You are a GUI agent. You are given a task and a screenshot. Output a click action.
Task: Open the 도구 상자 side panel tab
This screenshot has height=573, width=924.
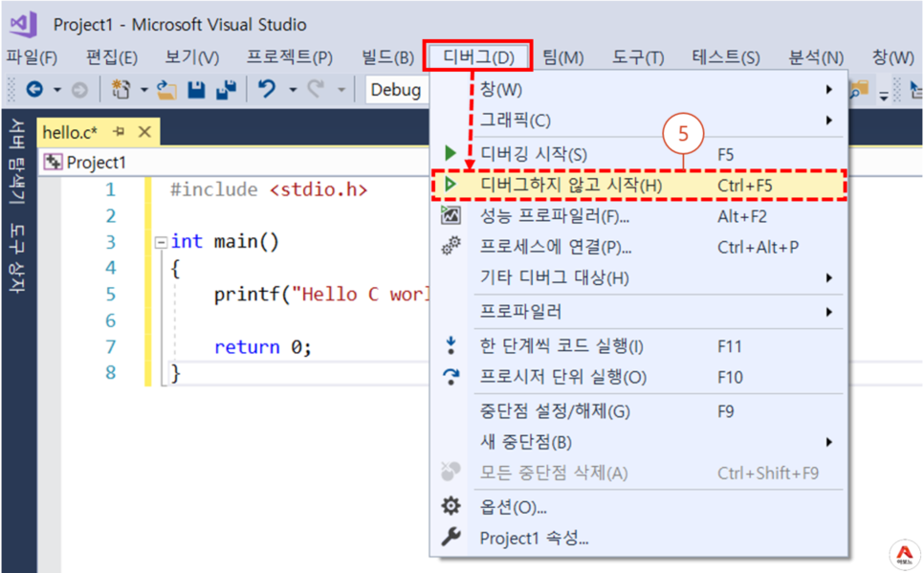pyautogui.click(x=17, y=258)
